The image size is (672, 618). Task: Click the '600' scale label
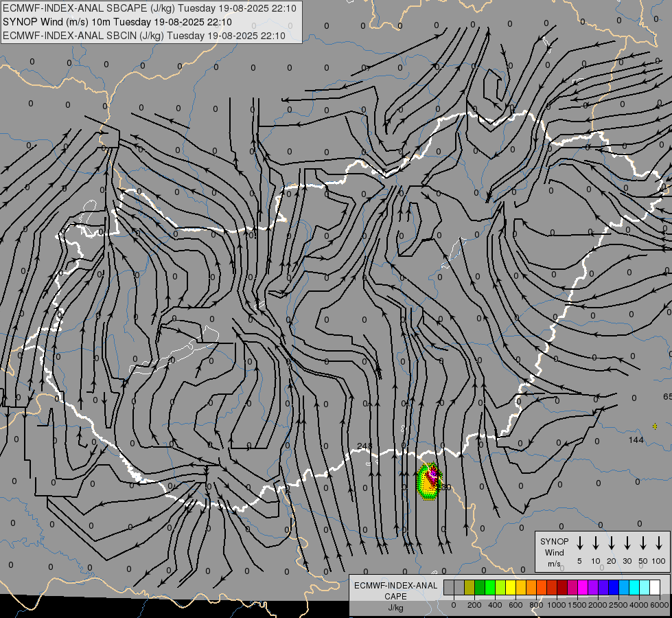515,605
